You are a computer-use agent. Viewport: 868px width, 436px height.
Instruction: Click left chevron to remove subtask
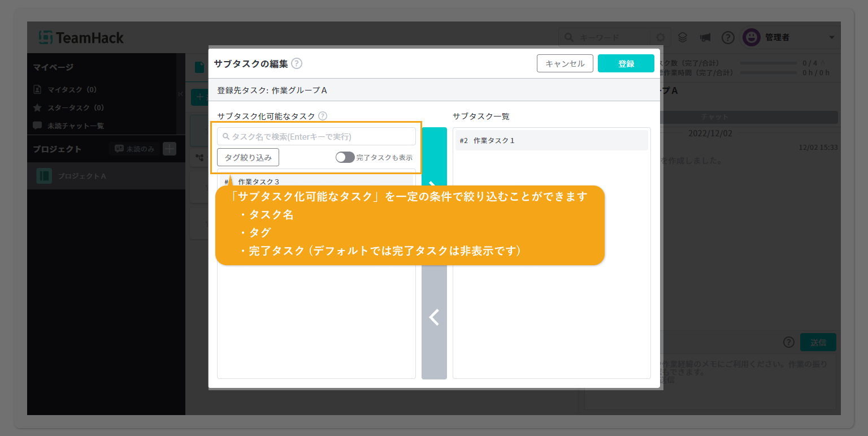[434, 317]
